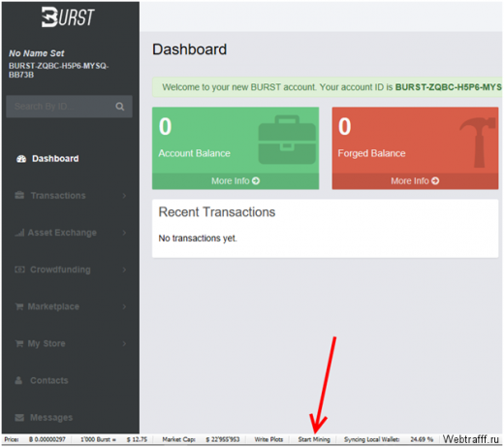
Task: Click the search magnifier icon
Action: 120,107
